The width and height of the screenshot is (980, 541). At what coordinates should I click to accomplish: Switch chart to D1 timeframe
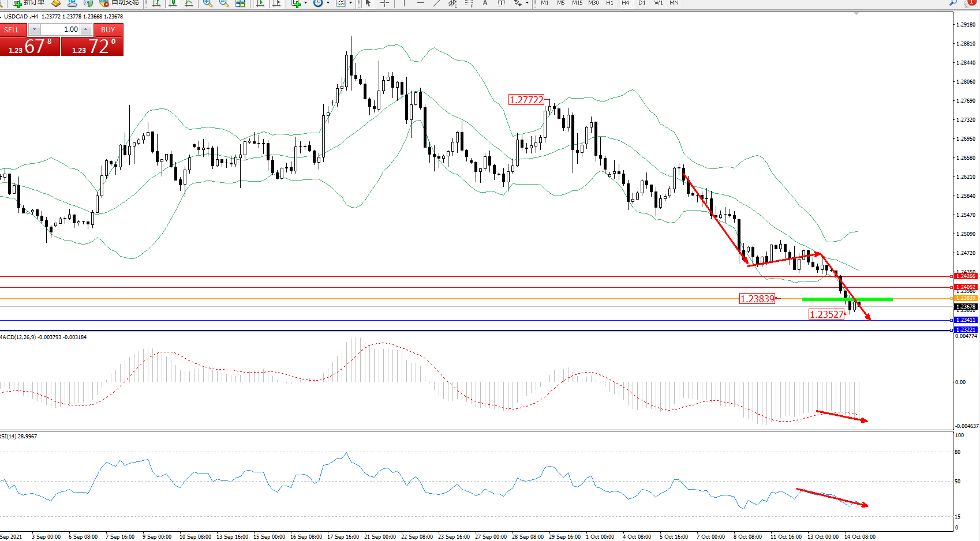[642, 3]
